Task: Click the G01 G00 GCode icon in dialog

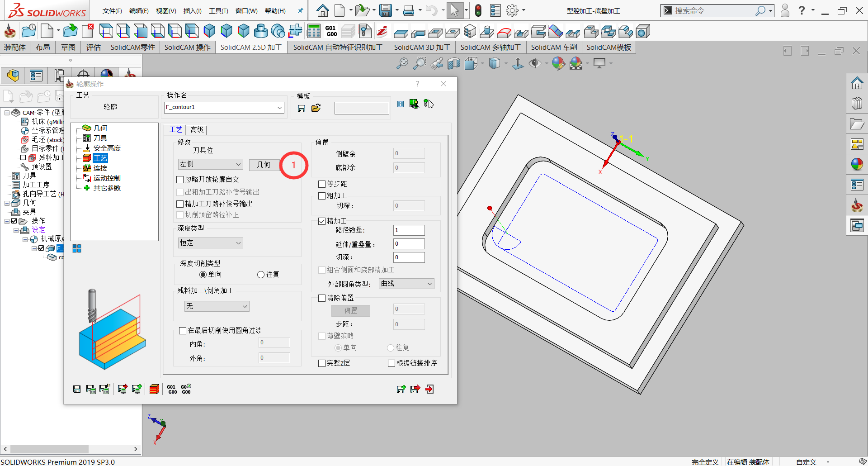Action: coord(172,389)
